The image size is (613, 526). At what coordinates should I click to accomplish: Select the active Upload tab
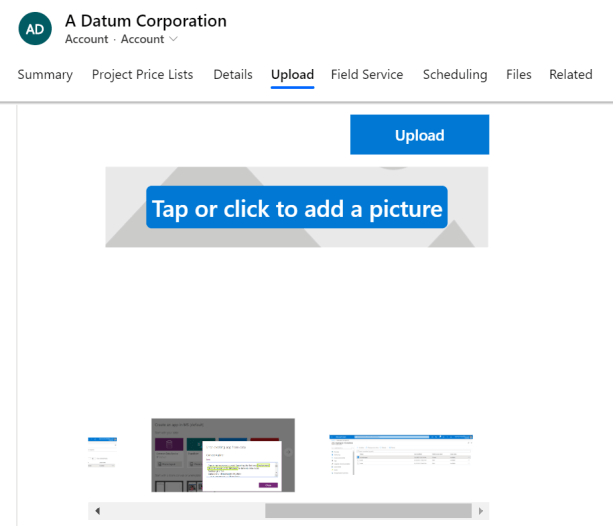click(292, 75)
